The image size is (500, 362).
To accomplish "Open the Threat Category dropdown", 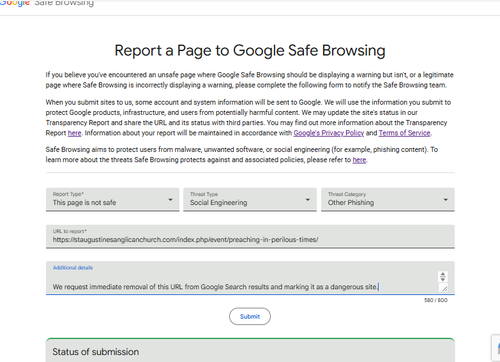I will point(388,200).
